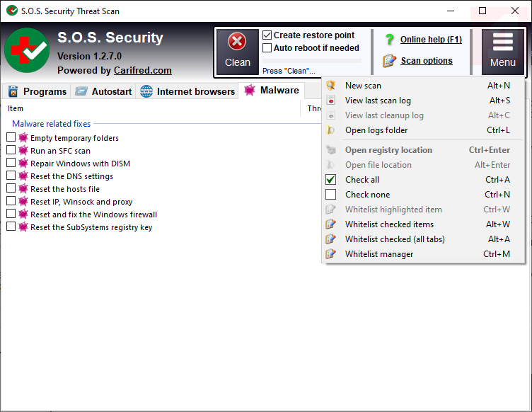This screenshot has height=412, width=532.
Task: Click the red Clean button
Action: 237,52
